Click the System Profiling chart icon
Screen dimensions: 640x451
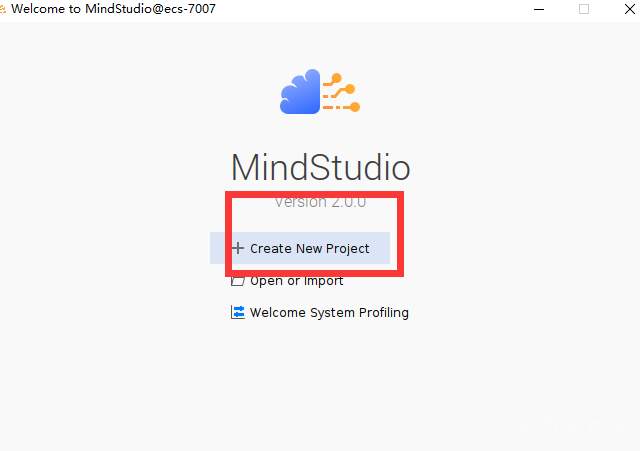(x=238, y=312)
